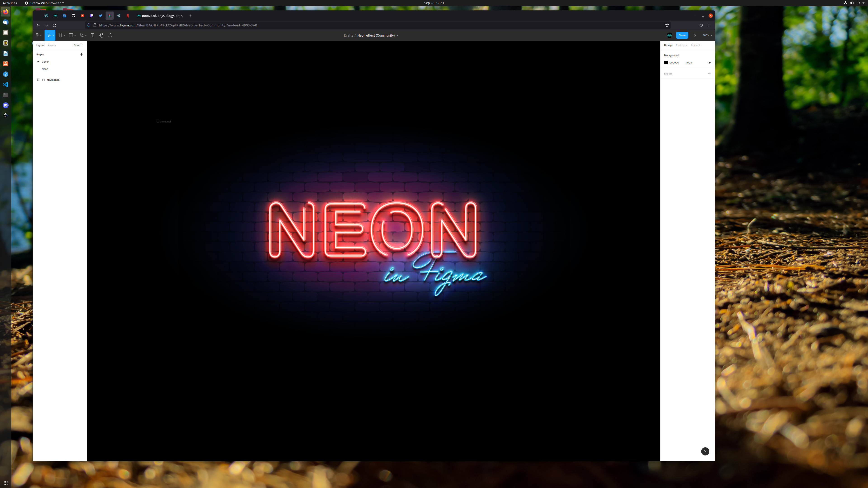Open the Save to Pocket icon

[701, 25]
